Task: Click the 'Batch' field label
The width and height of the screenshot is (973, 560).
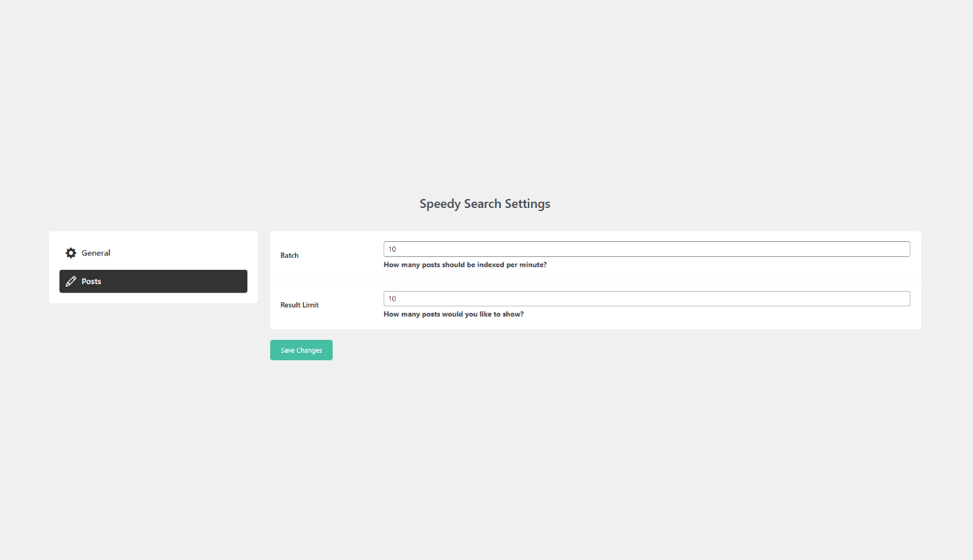Action: [x=290, y=256]
